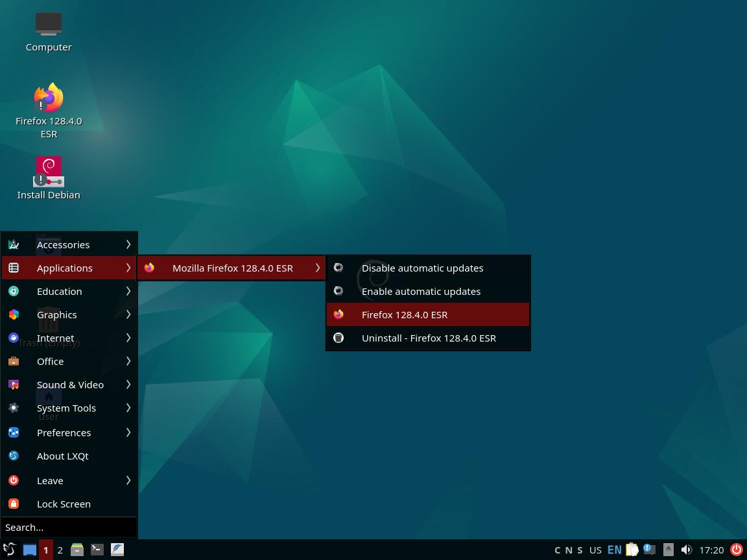The image size is (747, 560).
Task: Click the Internet globe icon
Action: [x=14, y=338]
